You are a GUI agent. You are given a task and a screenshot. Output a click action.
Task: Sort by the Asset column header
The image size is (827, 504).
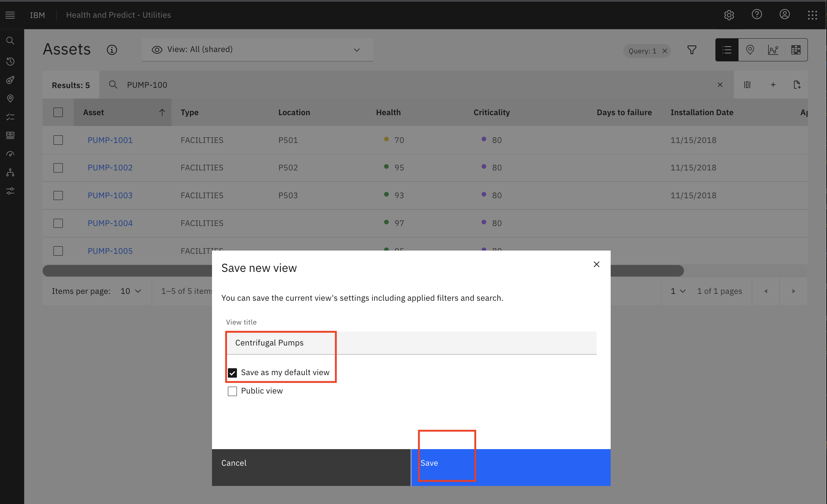pos(122,112)
